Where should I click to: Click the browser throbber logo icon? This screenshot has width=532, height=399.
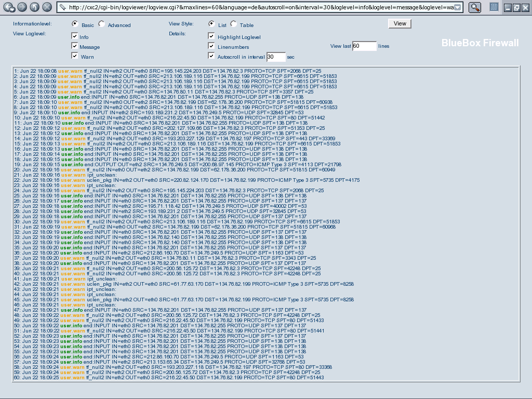pos(495,7)
